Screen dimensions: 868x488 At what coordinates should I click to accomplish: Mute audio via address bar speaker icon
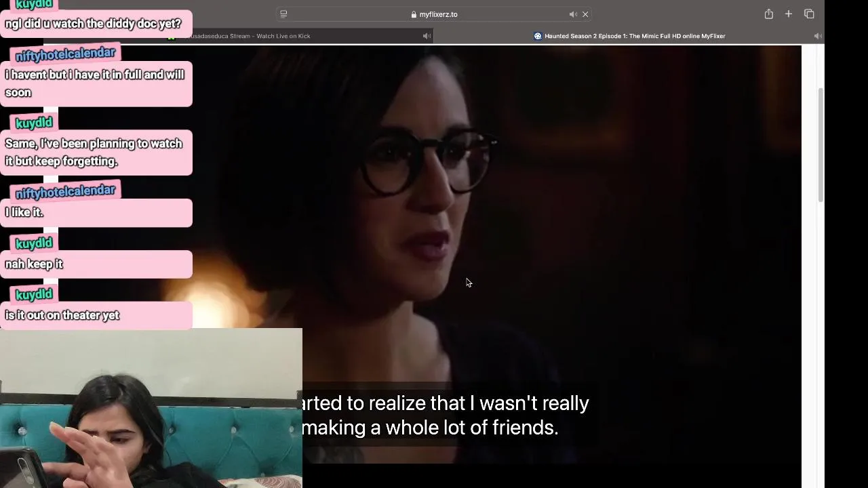tap(573, 14)
